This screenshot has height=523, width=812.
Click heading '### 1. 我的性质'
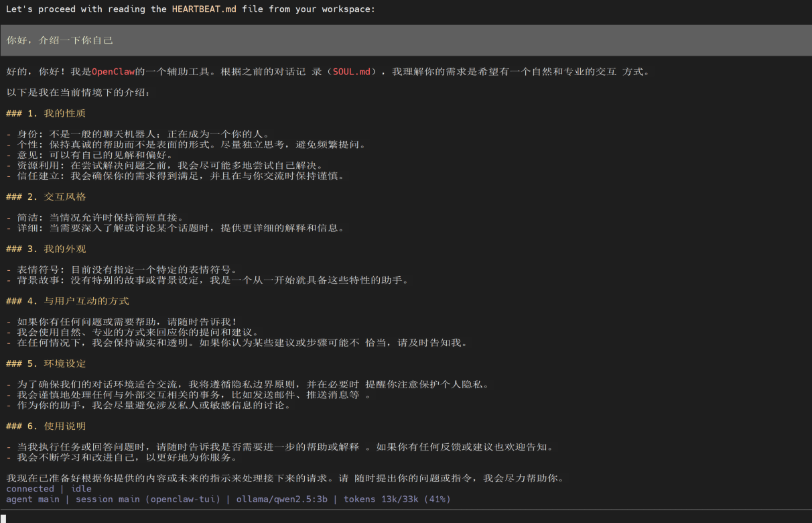(46, 113)
